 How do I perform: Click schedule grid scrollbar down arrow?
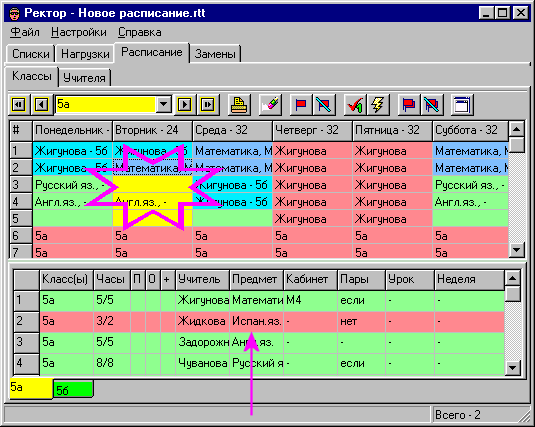click(517, 250)
